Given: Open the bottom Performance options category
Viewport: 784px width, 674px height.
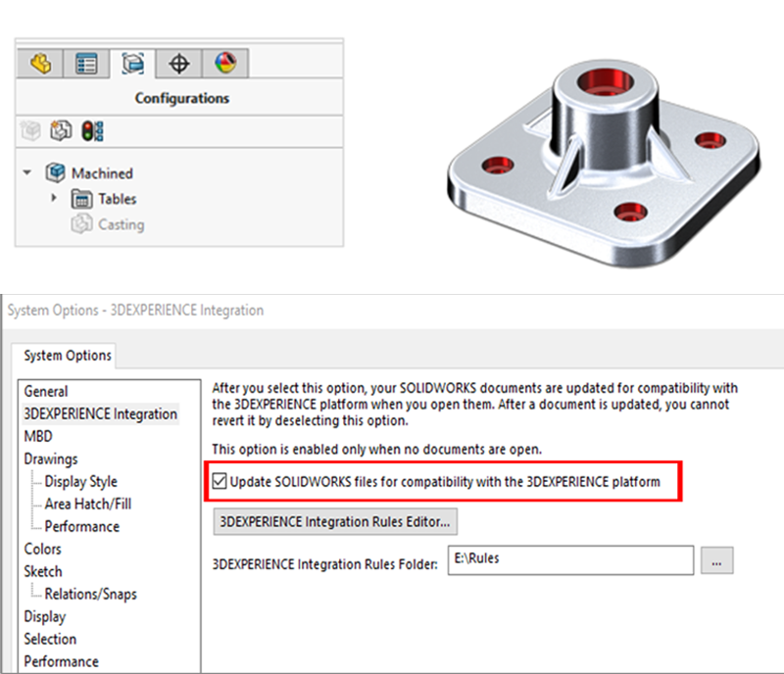Looking at the screenshot, I should pos(61,661).
